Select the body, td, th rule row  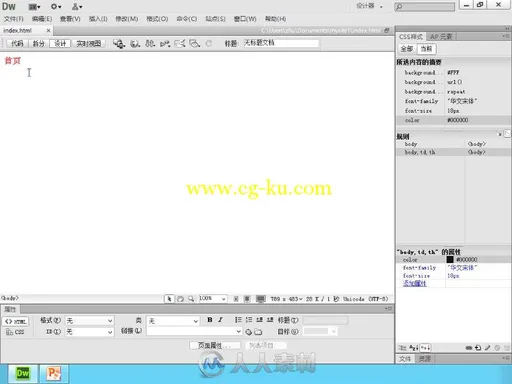tap(453, 152)
